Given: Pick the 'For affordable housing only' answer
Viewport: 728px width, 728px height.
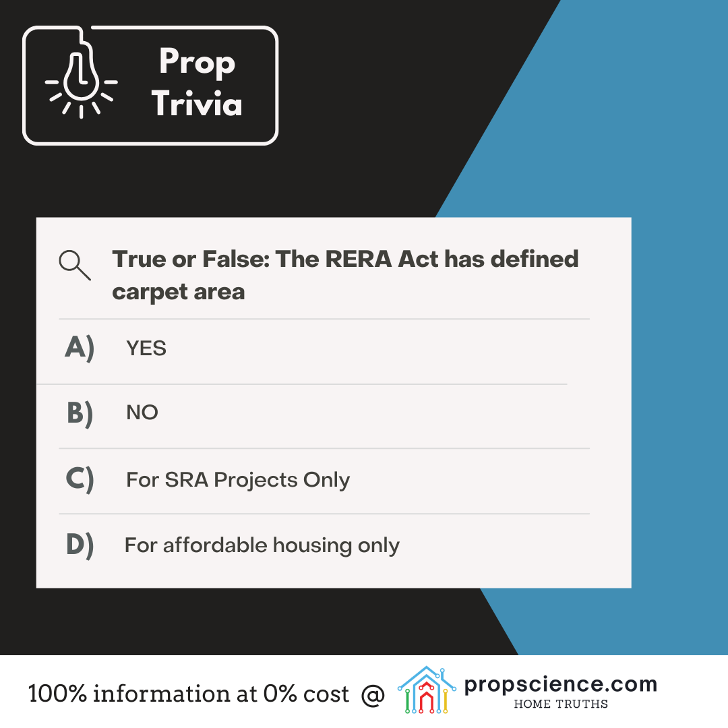Looking at the screenshot, I should point(262,545).
